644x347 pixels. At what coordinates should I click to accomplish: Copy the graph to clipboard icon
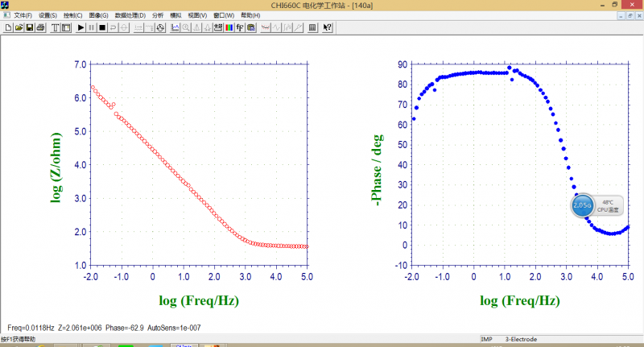(x=250, y=27)
